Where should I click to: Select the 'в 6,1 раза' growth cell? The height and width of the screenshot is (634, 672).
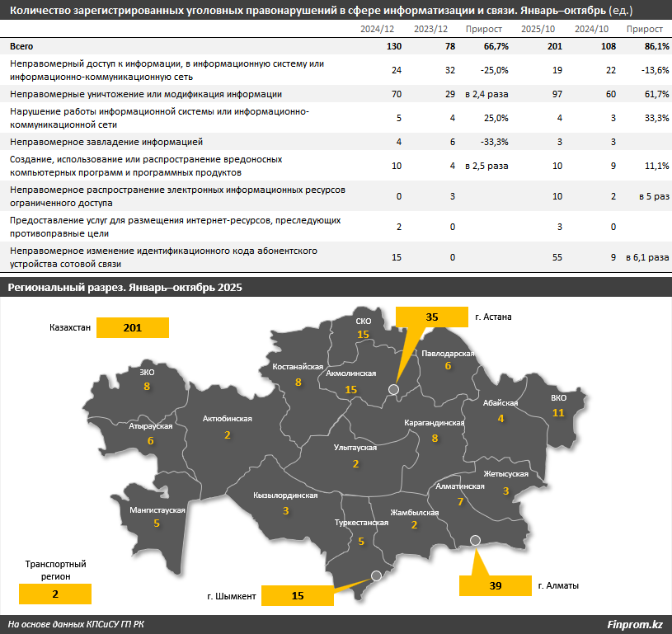point(646,258)
